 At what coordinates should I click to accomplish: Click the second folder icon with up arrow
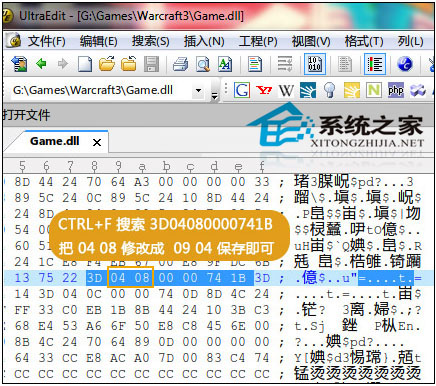click(129, 63)
